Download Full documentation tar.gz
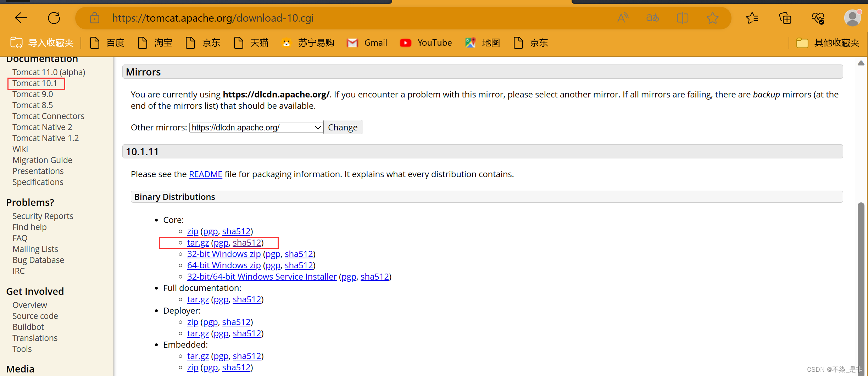Viewport: 868px width, 376px height. 198,299
